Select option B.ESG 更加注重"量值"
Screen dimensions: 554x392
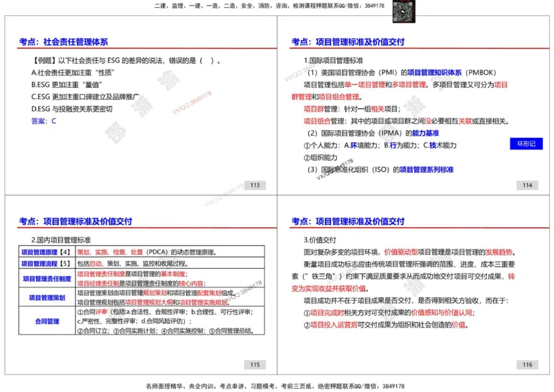click(x=66, y=84)
